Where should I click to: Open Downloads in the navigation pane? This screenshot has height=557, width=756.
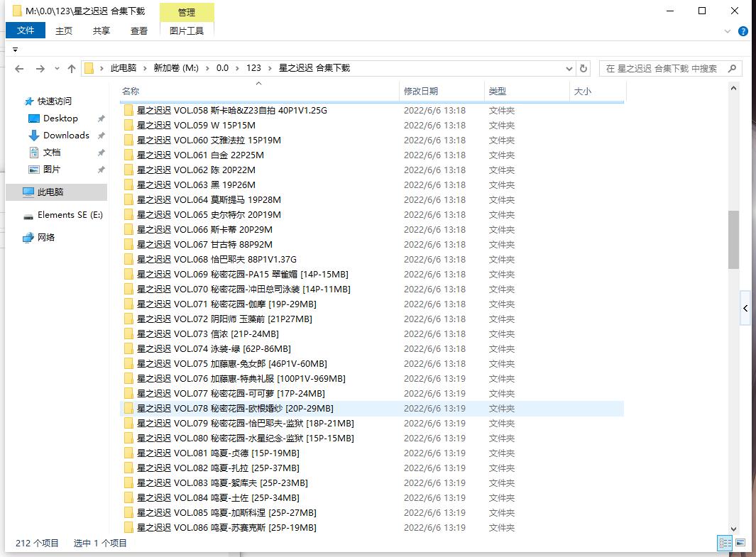click(x=66, y=136)
